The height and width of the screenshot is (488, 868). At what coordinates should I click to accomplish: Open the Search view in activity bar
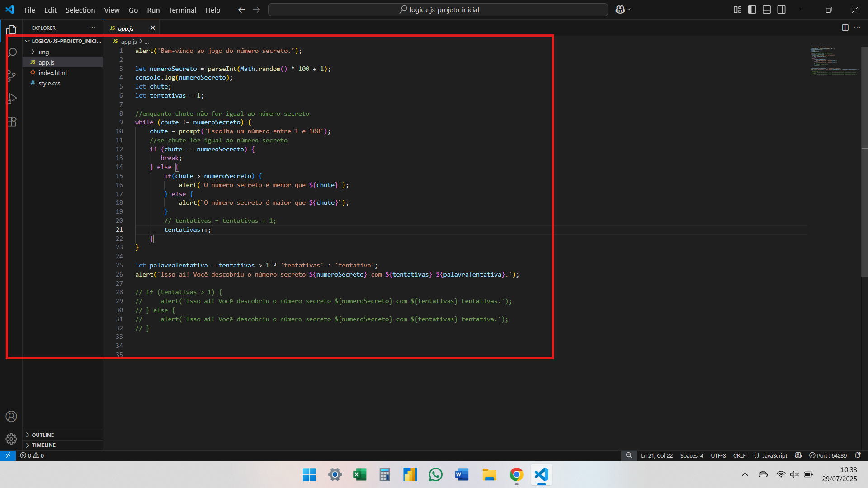[x=12, y=53]
